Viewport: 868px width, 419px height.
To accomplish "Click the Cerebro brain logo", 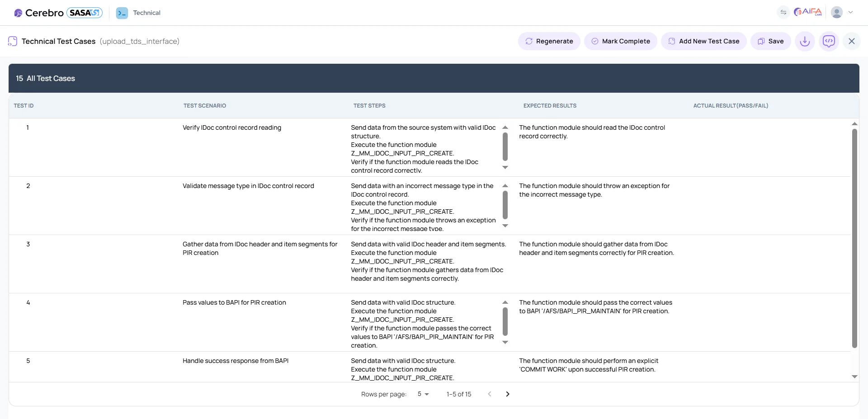I will [x=18, y=13].
